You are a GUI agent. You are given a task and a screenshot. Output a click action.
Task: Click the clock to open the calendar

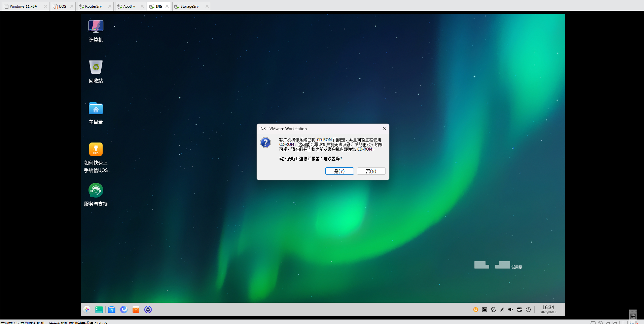pos(548,309)
